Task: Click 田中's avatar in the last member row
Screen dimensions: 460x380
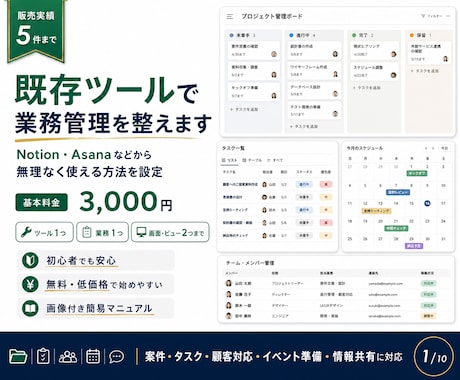Action: coord(229,316)
